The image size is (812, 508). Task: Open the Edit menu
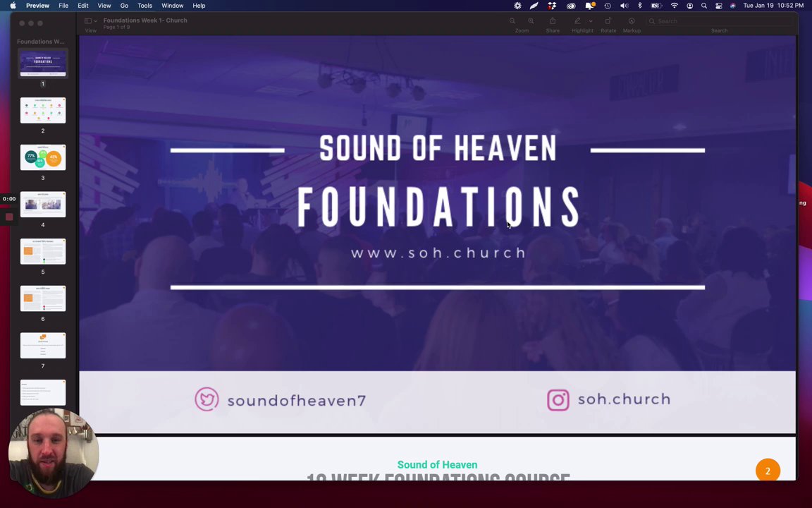(83, 6)
